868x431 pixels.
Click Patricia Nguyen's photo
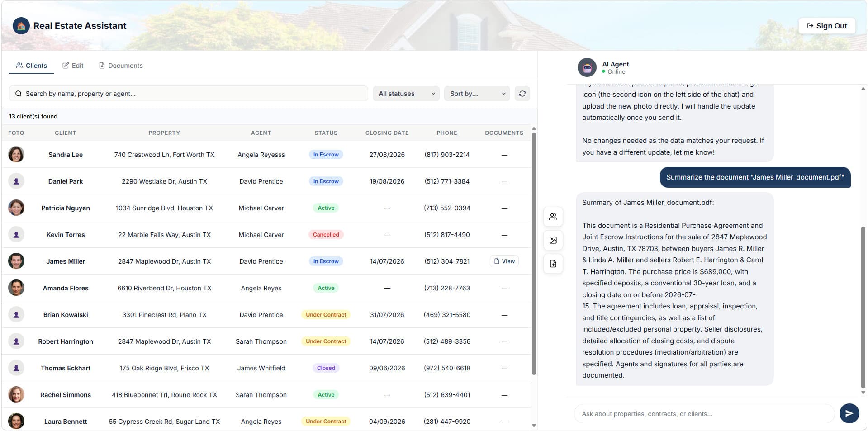(16, 208)
